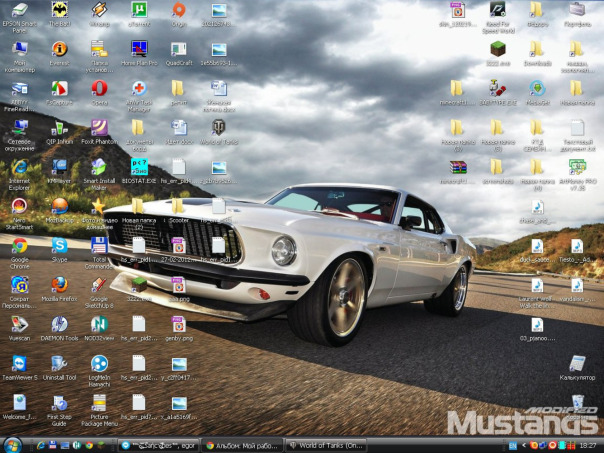
Task: Open the Калькулятор desktop shortcut
Action: pyautogui.click(x=576, y=364)
